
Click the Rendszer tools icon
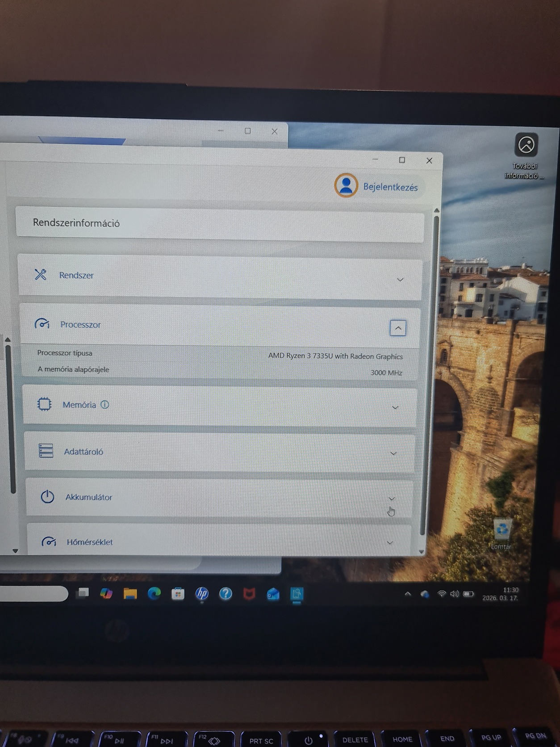[41, 274]
